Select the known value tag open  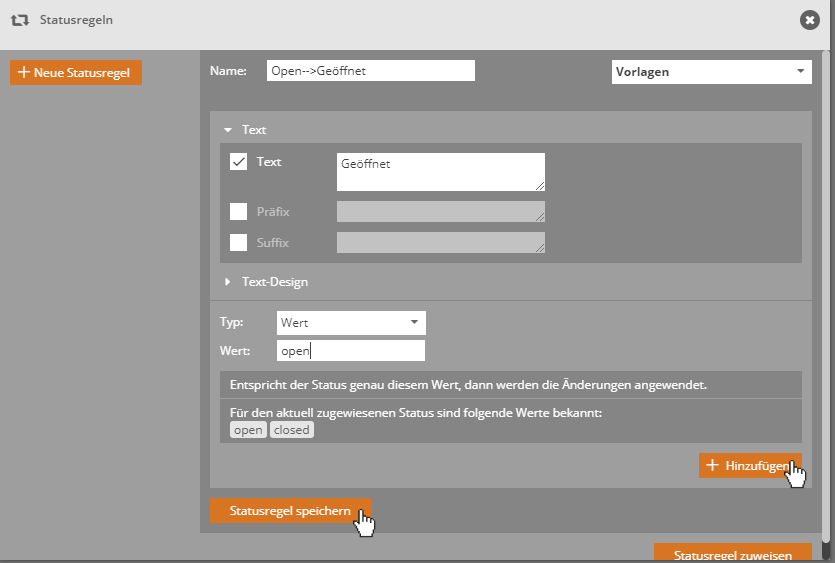248,430
